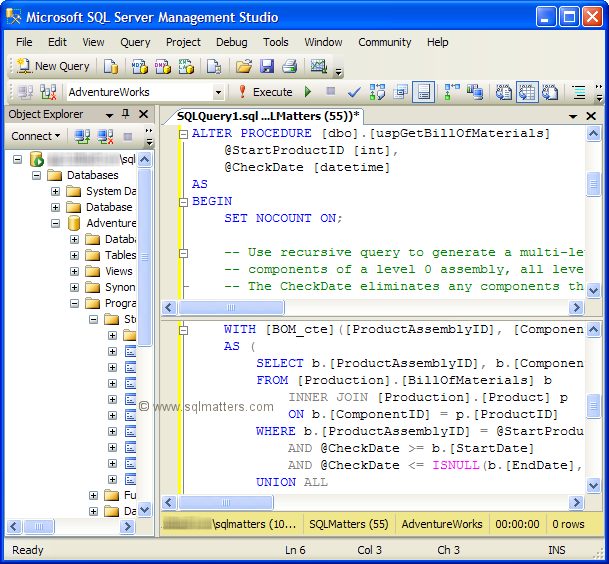Click the upper pane horizontal scrollbar thumb

[231, 308]
